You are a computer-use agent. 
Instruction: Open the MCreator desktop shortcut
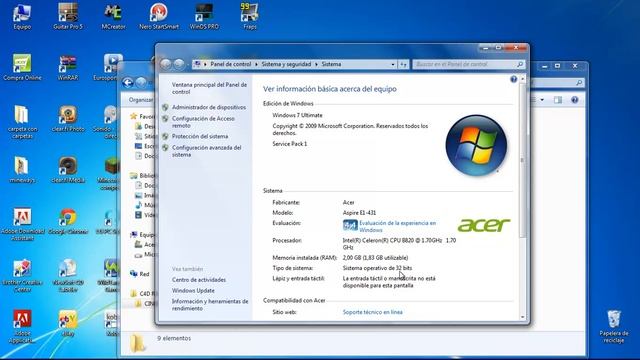point(113,17)
